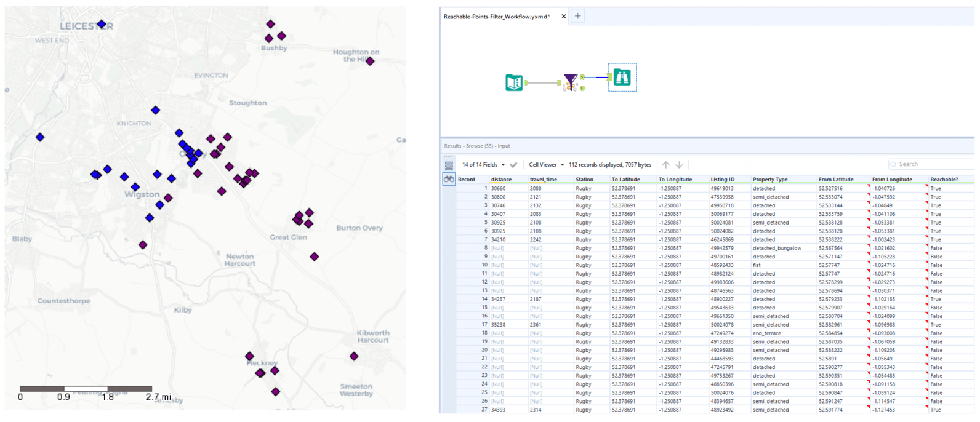Open the 14 of 14 Fields dropdown
Screen dimensions: 980x422
tap(483, 165)
